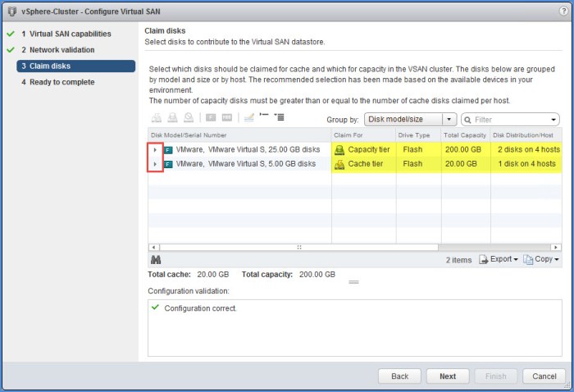The width and height of the screenshot is (574, 392).
Task: Click the mark as HDD disk icon
Action: coord(227,117)
